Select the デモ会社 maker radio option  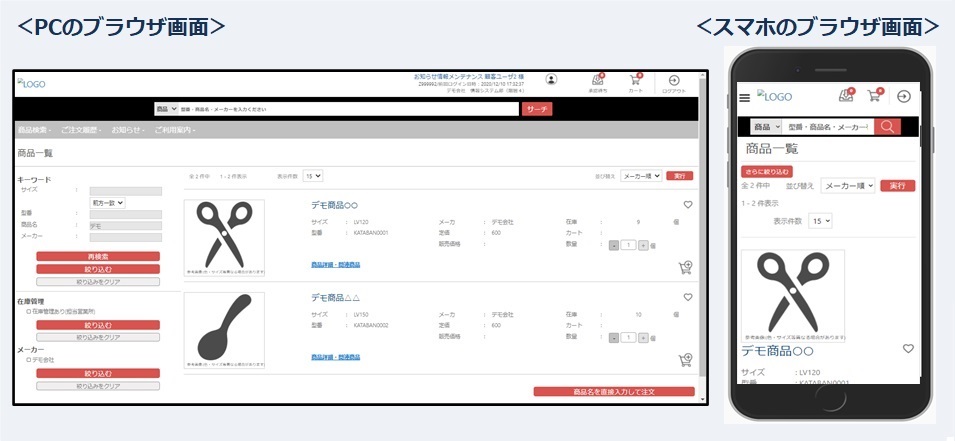click(x=29, y=359)
